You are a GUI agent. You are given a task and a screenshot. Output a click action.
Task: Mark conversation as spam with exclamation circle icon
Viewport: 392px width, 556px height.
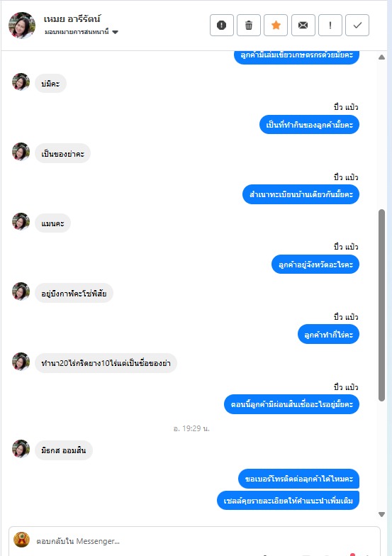pyautogui.click(x=221, y=26)
